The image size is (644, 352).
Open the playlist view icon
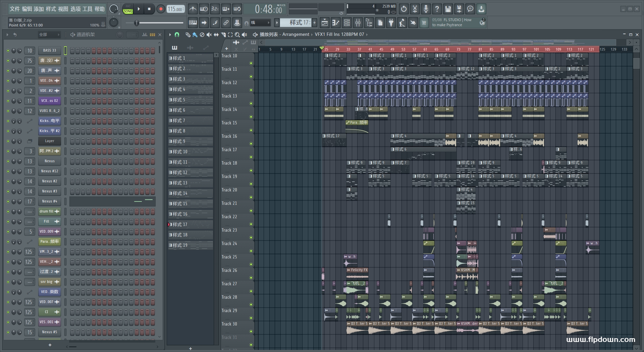tap(325, 23)
